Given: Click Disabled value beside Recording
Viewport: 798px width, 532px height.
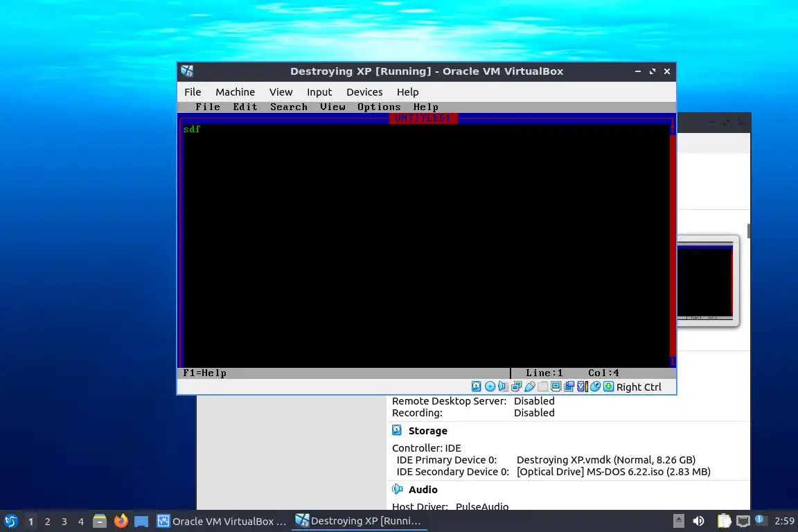Looking at the screenshot, I should [534, 413].
